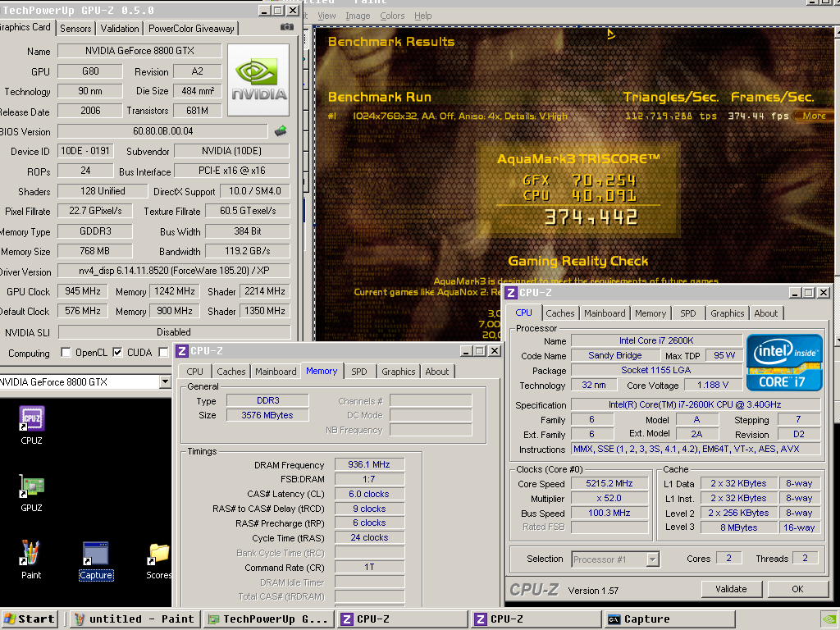Click the Validate button in CPU-Z
Viewport: 840px width, 630px height.
point(731,589)
